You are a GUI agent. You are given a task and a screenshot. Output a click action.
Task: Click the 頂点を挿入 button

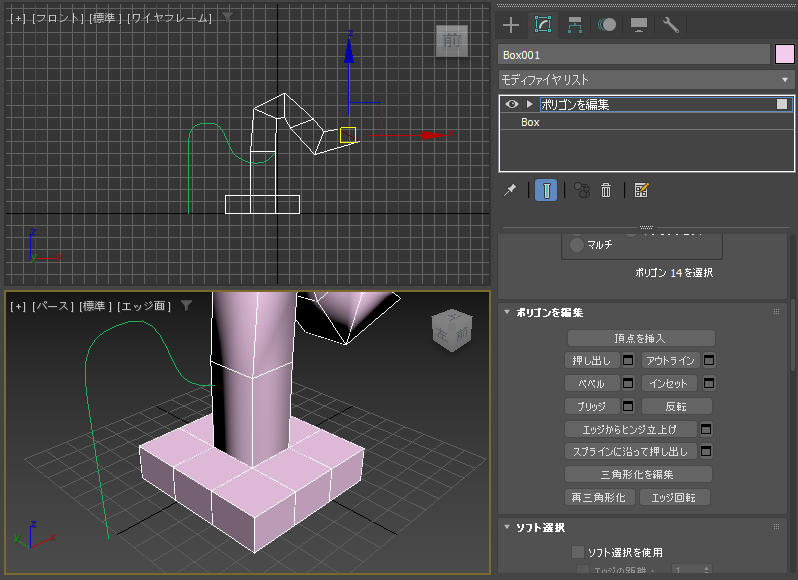tap(641, 338)
